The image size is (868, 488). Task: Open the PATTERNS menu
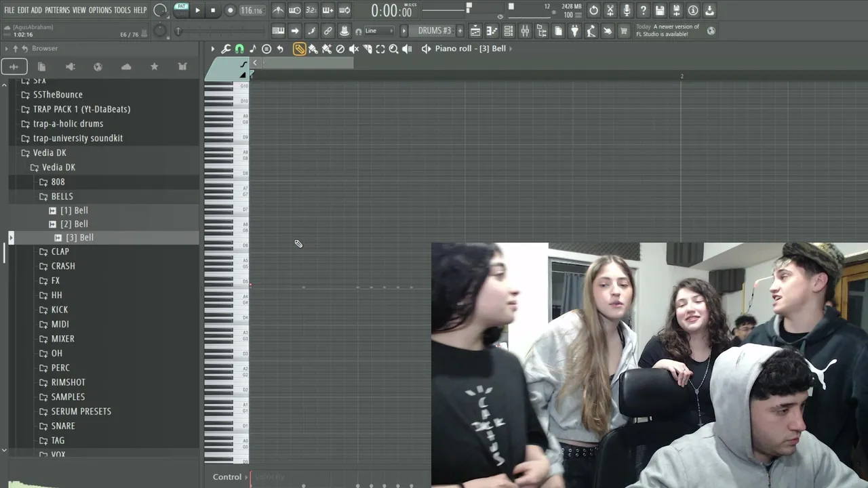pyautogui.click(x=57, y=10)
